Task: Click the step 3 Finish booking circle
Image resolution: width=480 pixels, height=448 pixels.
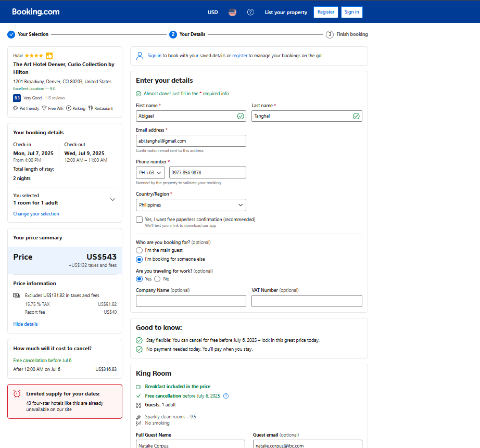Action: 330,34
